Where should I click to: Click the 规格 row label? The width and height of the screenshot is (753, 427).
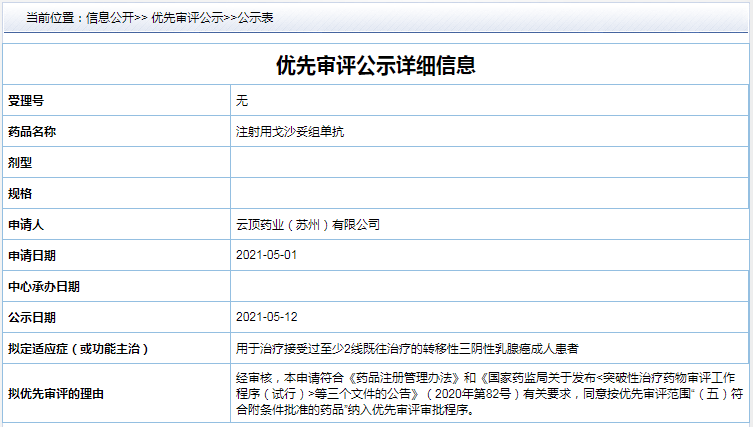(x=20, y=194)
